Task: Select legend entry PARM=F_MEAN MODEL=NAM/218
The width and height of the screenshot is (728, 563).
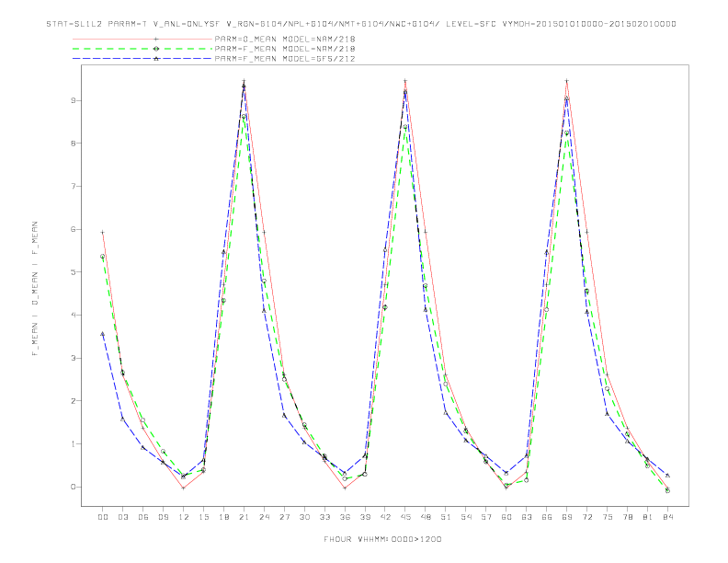Action: tap(285, 49)
